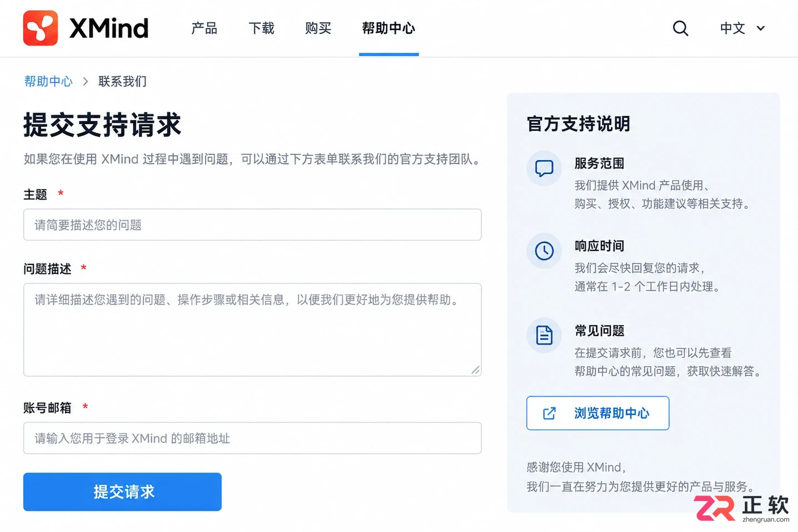This screenshot has height=532, width=798.
Task: Click the 常见问题 heading
Action: tap(600, 331)
